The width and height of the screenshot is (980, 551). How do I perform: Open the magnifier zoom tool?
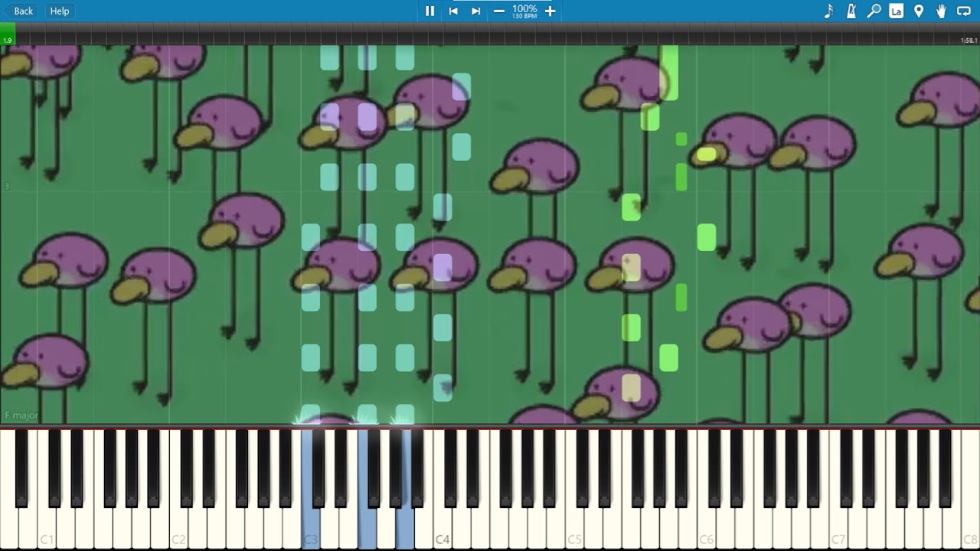[874, 11]
